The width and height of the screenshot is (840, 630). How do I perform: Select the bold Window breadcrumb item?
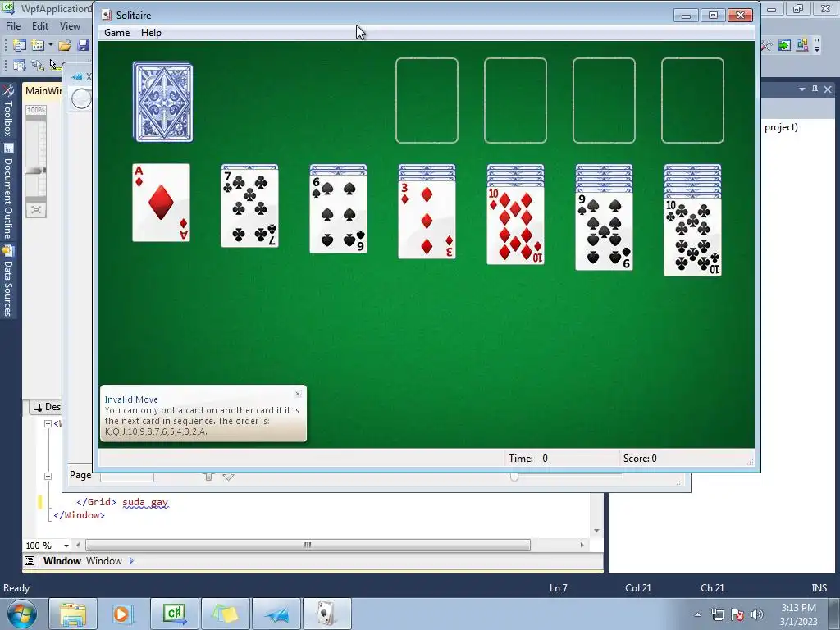62,561
